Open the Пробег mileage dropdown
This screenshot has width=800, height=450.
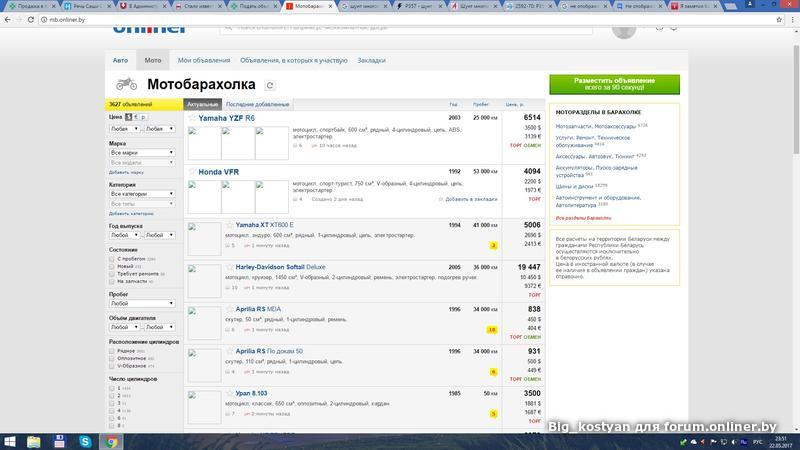coord(142,303)
